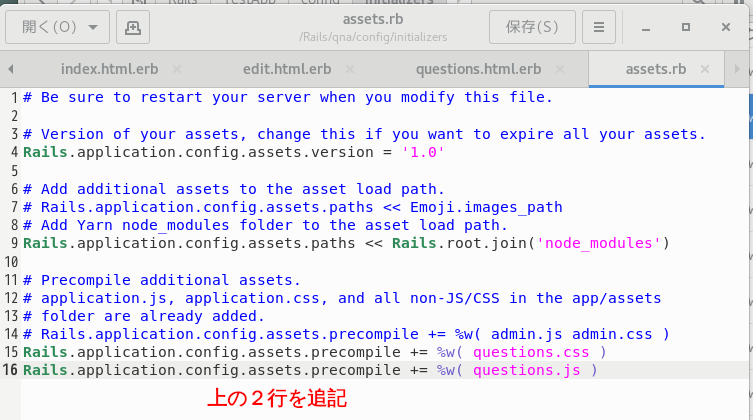
Task: Expand the 開く(O) dropdown arrow
Action: 93,27
